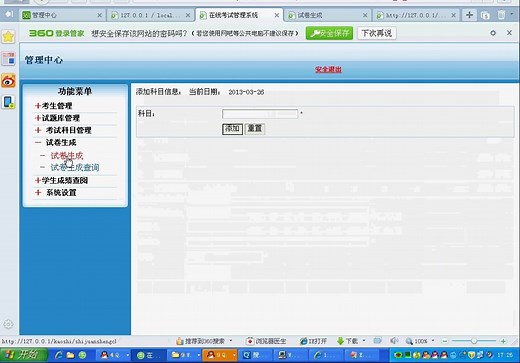Image resolution: width=520 pixels, height=363 pixels.
Task: Adjust the page zoom slider handle
Action: click(x=474, y=341)
